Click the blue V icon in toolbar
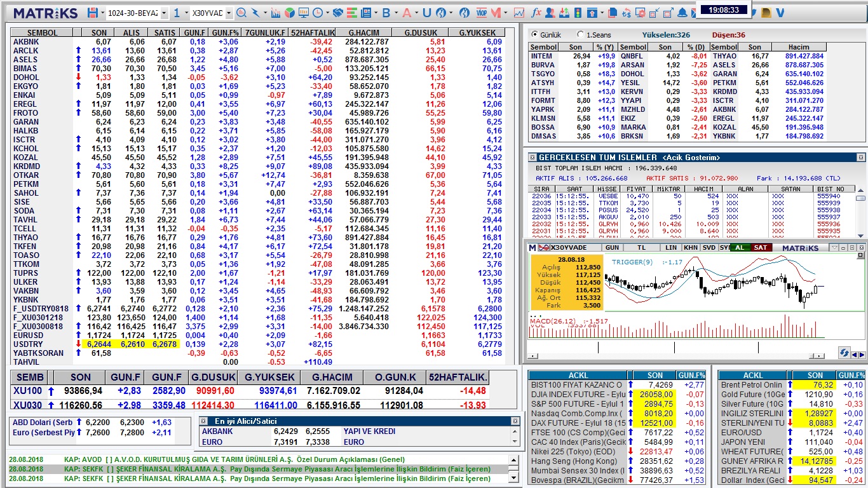This screenshot has height=488, width=868. [780, 13]
